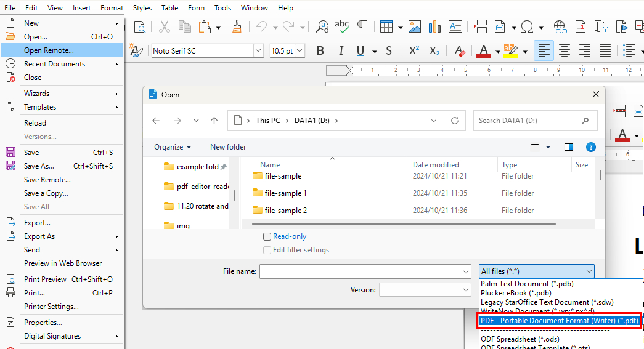Open the Version dropdown
This screenshot has height=349, width=644.
(425, 290)
